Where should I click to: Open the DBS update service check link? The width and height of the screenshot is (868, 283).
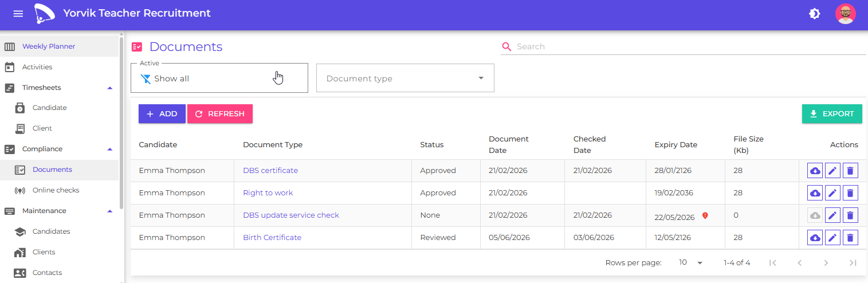tap(291, 215)
